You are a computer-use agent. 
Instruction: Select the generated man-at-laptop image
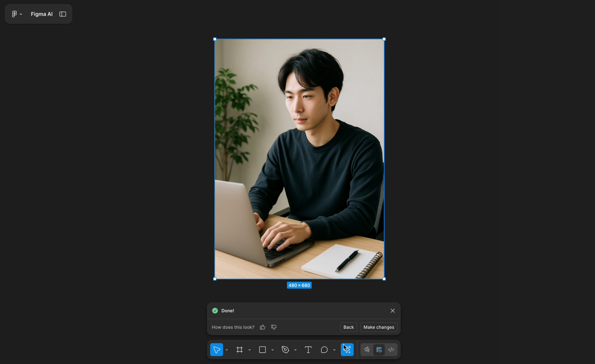(299, 159)
